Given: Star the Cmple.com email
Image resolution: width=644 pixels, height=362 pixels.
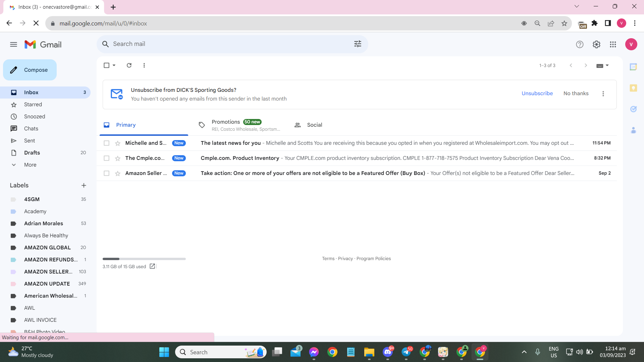Looking at the screenshot, I should click(x=117, y=158).
